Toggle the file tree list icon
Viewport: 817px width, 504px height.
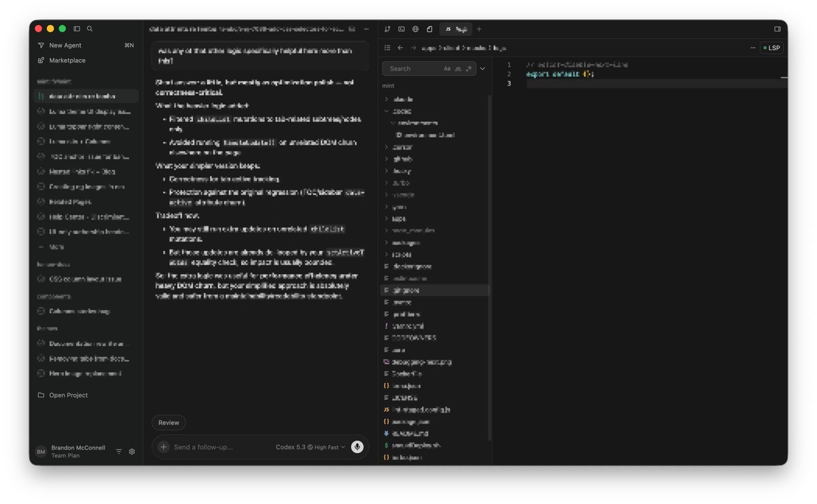(x=387, y=48)
